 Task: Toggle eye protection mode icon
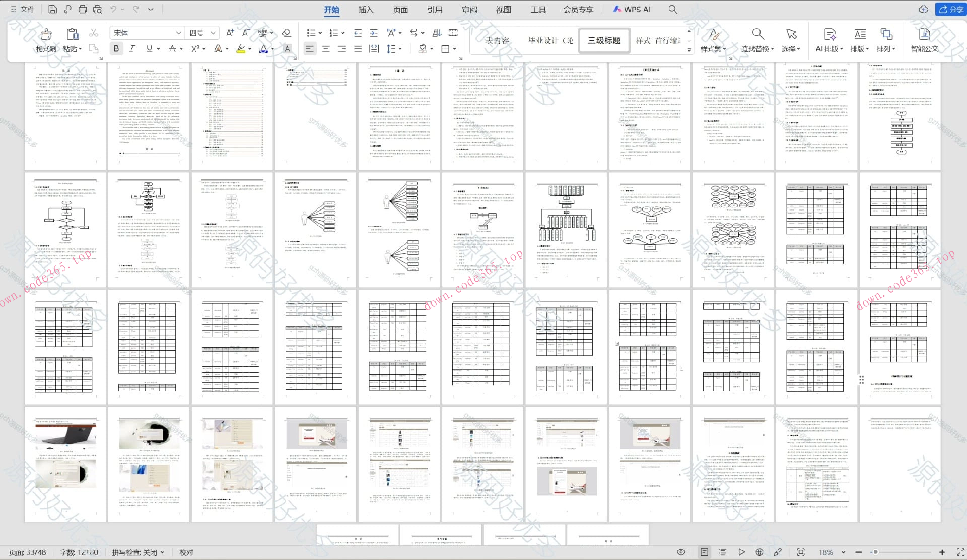click(x=681, y=552)
